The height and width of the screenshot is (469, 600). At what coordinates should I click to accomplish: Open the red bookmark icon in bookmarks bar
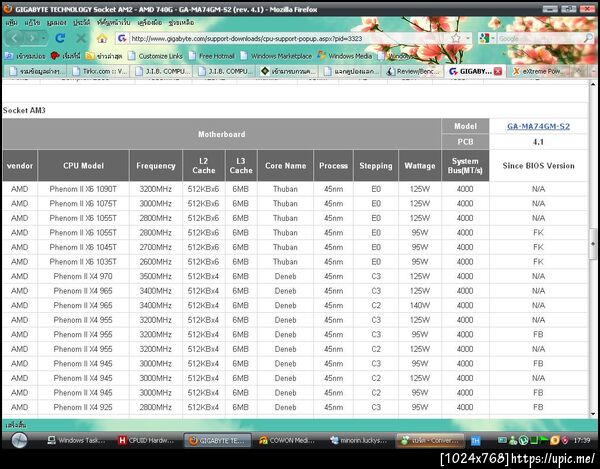(x=55, y=56)
